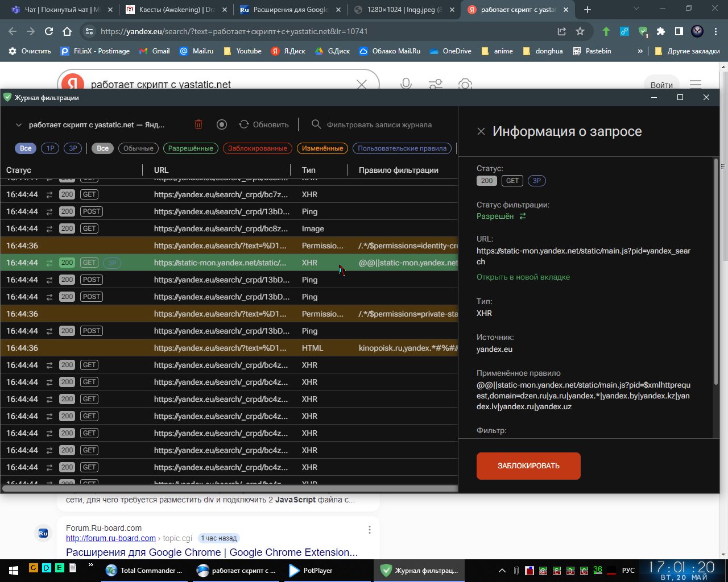Click the green 36 indicator in the tray
This screenshot has width=728, height=582.
click(598, 569)
